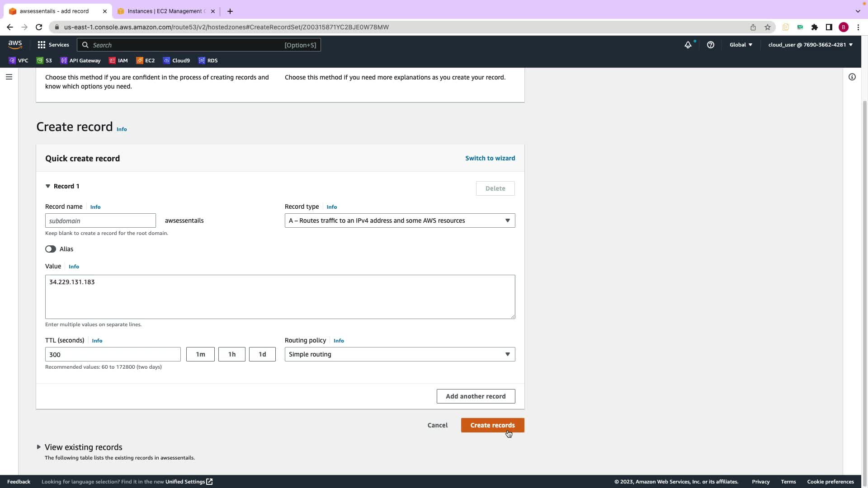Viewport: 868px width, 488px height.
Task: Click the AWS logo home icon
Action: pos(15,45)
